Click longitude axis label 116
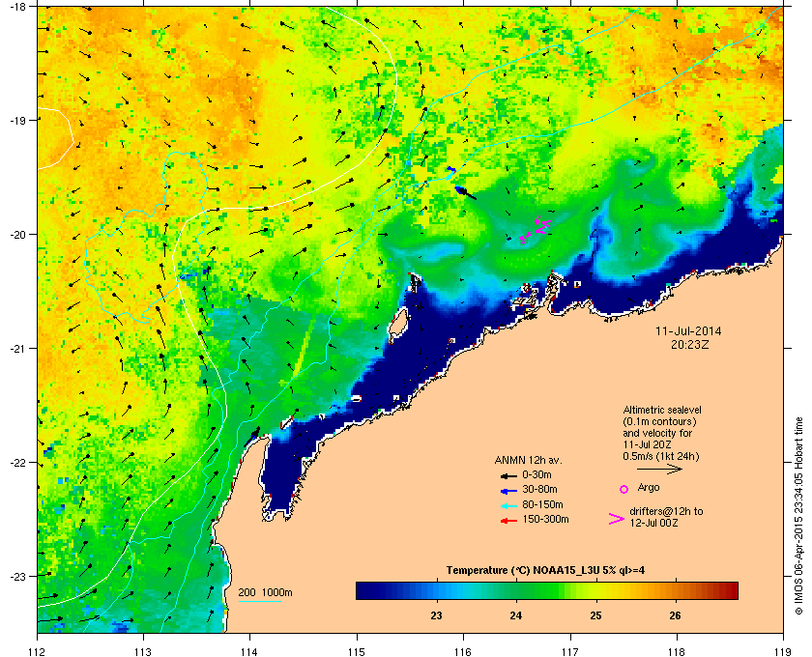 (x=463, y=652)
